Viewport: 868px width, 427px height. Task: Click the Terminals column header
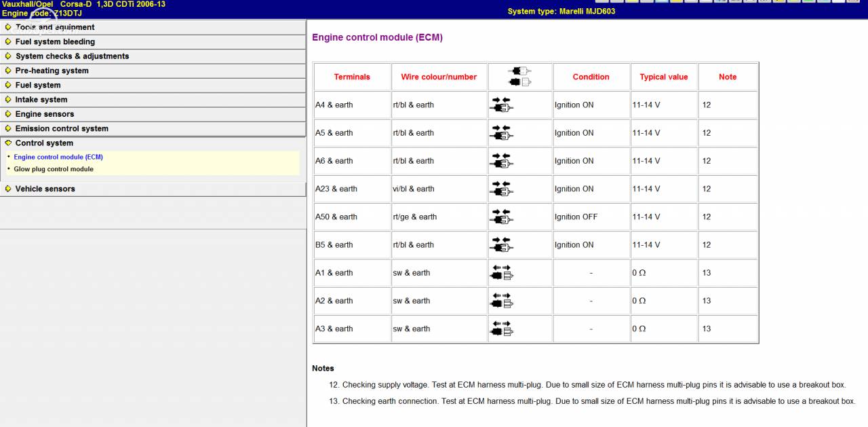(x=352, y=77)
